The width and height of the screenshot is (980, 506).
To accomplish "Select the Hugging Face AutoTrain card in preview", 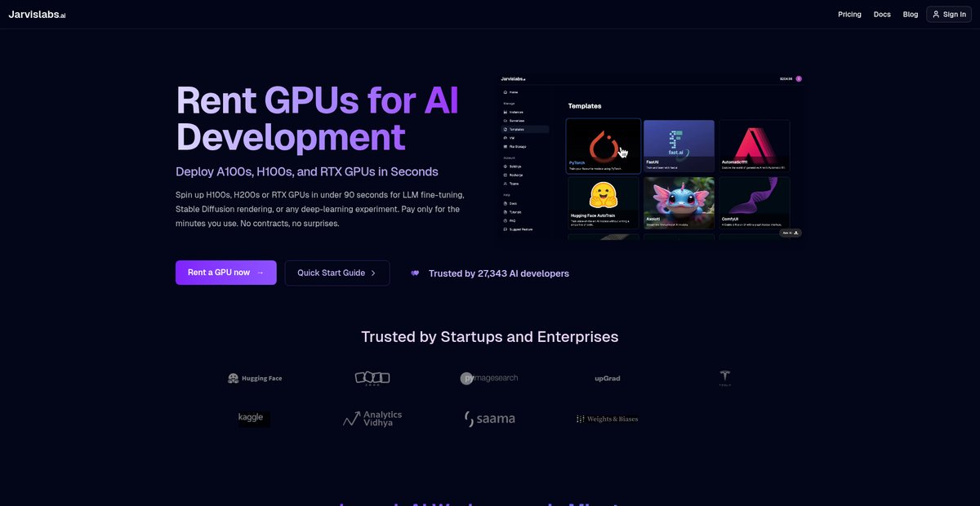I will tap(604, 203).
